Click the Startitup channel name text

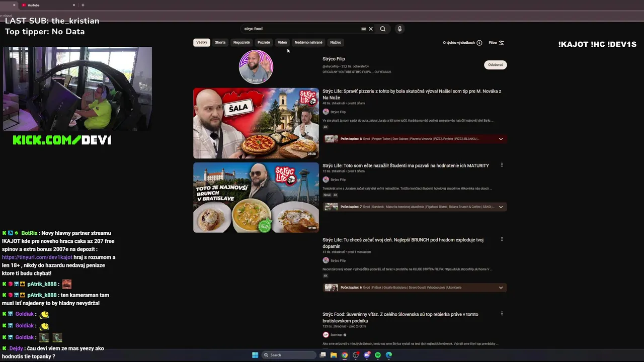pyautogui.click(x=336, y=335)
